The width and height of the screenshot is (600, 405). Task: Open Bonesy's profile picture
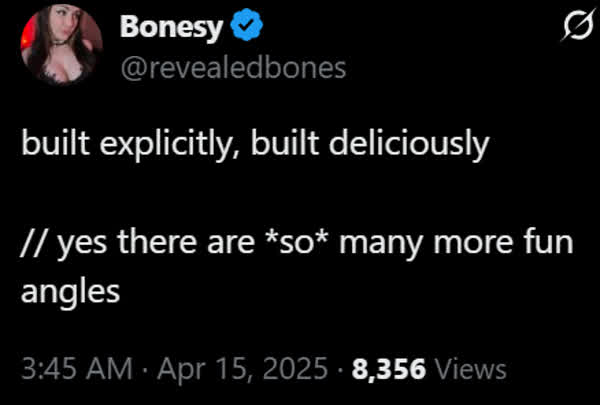coord(59,47)
